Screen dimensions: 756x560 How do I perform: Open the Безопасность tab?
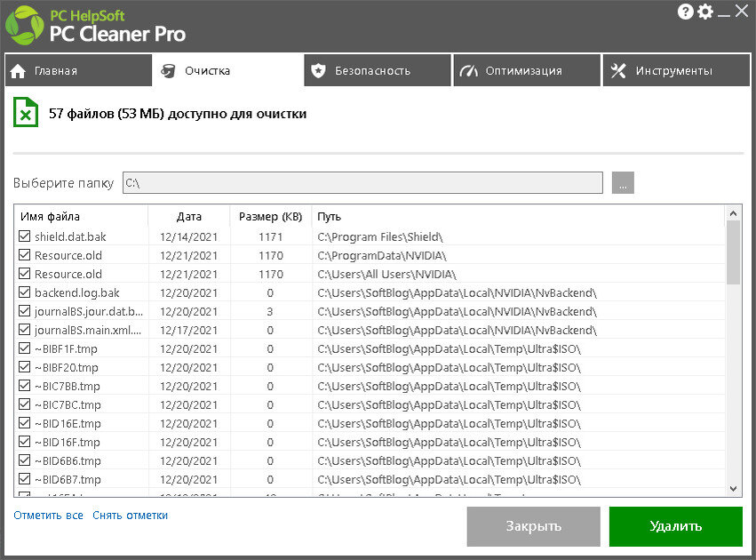click(x=378, y=70)
